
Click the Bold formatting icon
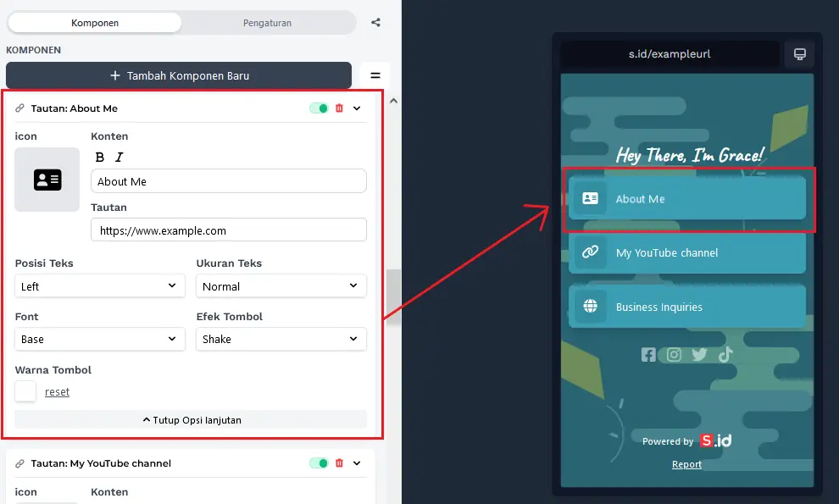[x=100, y=157]
